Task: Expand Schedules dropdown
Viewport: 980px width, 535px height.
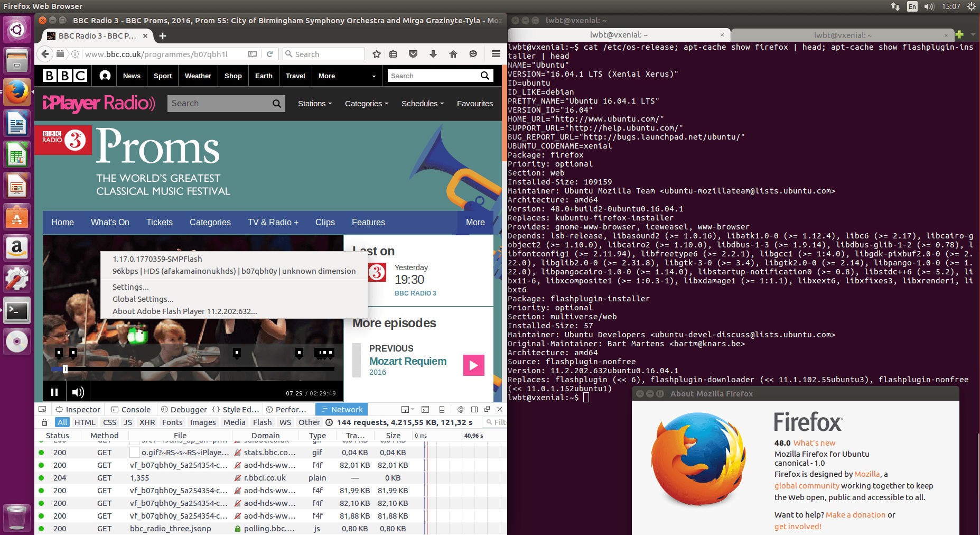Action: click(x=423, y=104)
